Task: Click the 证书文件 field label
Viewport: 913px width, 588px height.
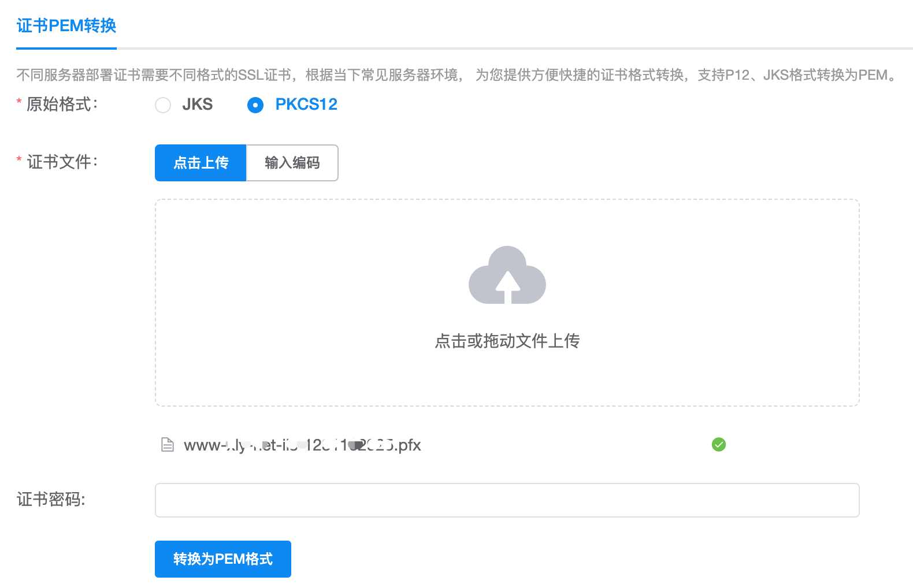Action: pyautogui.click(x=62, y=162)
